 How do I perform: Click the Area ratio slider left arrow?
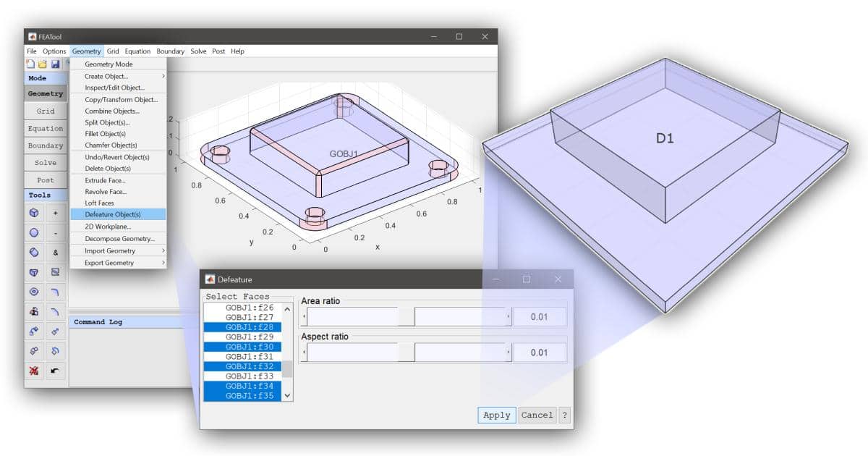[x=304, y=316]
